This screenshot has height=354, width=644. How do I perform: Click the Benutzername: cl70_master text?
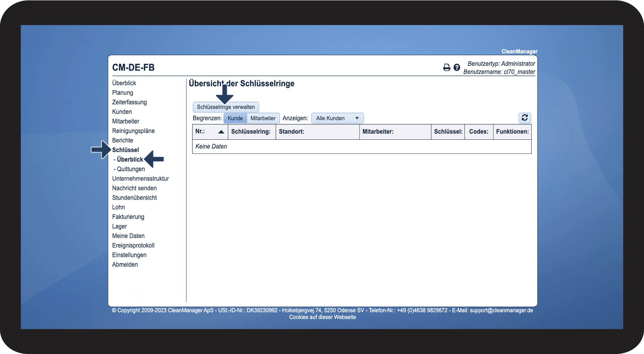(x=499, y=72)
